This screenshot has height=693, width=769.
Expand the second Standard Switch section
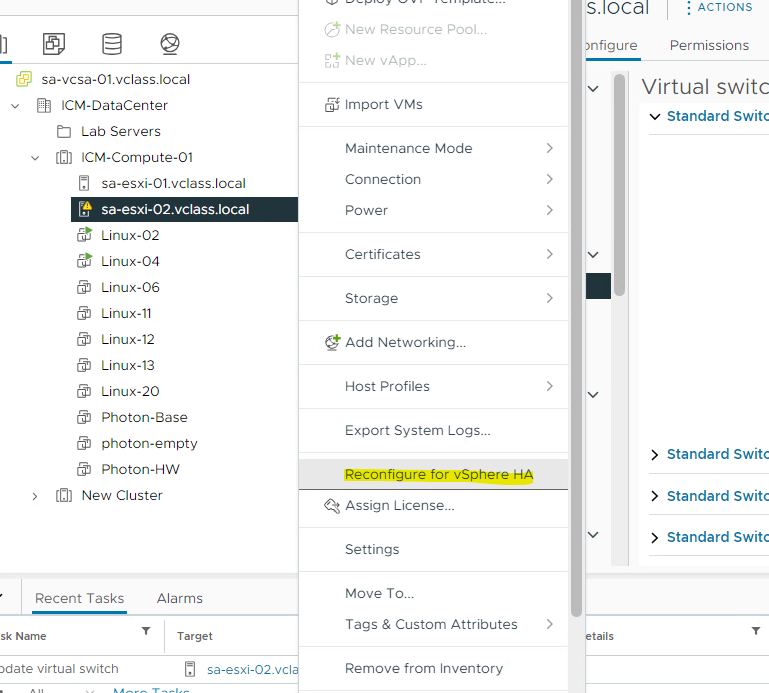coord(654,455)
